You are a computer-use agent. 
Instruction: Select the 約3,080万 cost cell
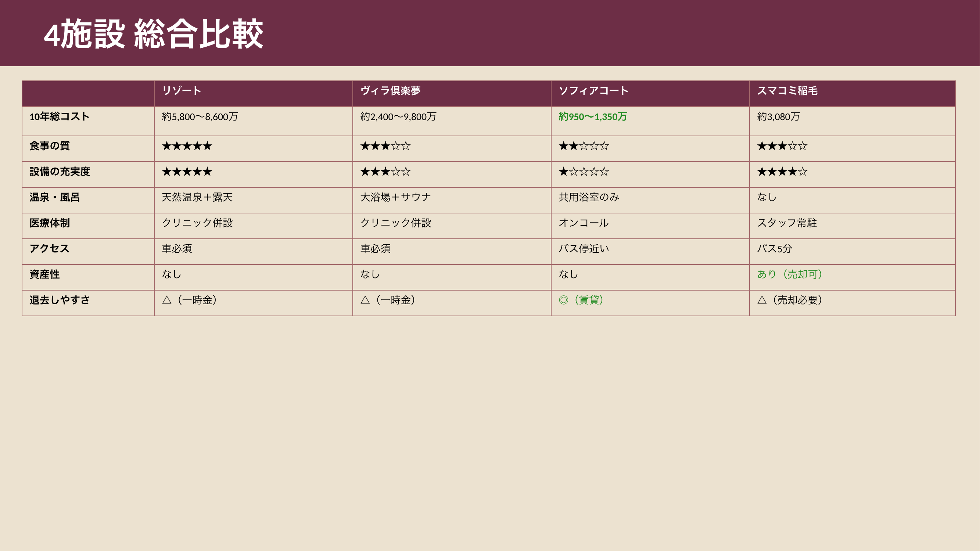tap(778, 116)
